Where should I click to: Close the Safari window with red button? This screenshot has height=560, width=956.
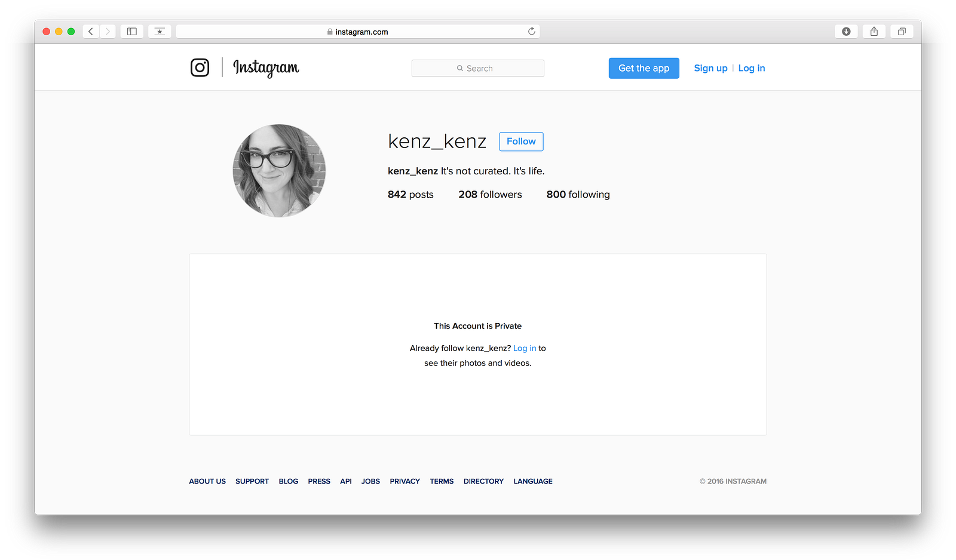point(47,32)
